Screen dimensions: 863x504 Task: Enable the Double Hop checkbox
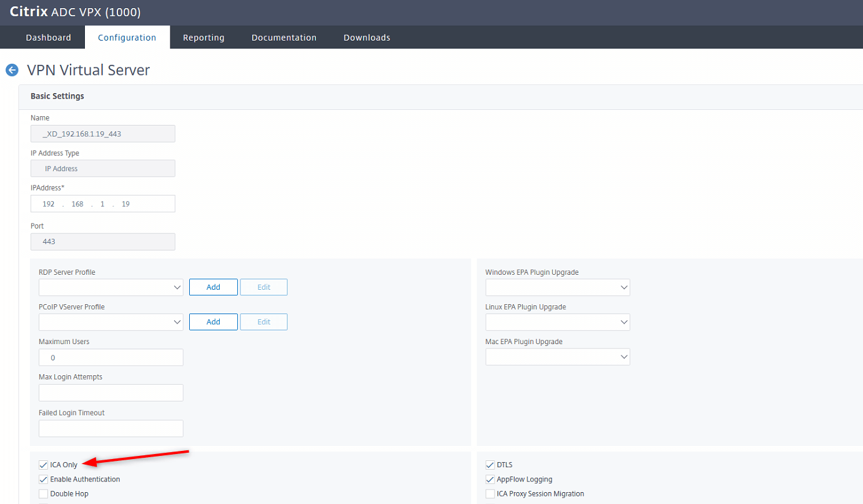point(42,493)
